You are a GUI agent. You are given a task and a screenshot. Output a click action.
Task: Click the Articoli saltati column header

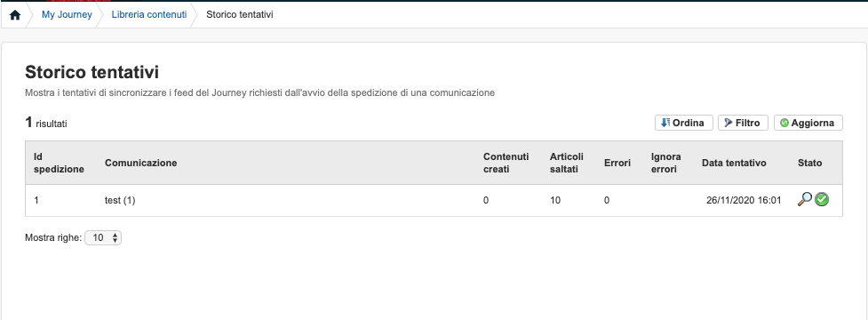click(x=566, y=163)
